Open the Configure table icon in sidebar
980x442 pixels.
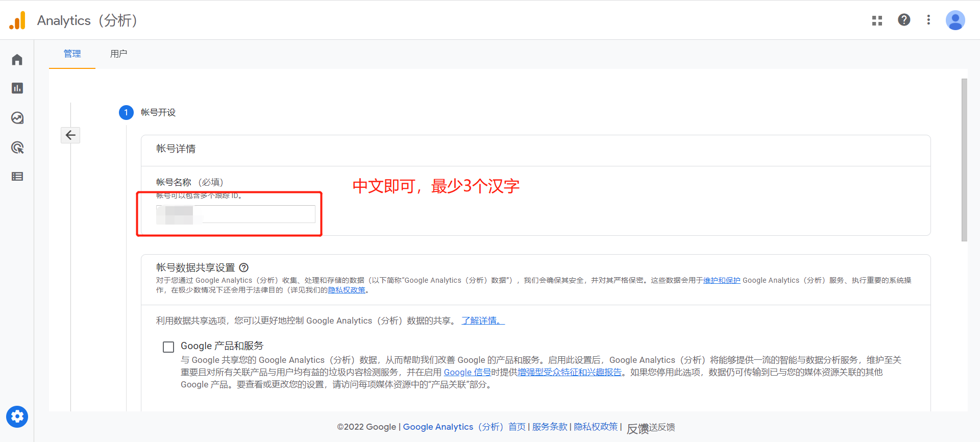(x=17, y=177)
